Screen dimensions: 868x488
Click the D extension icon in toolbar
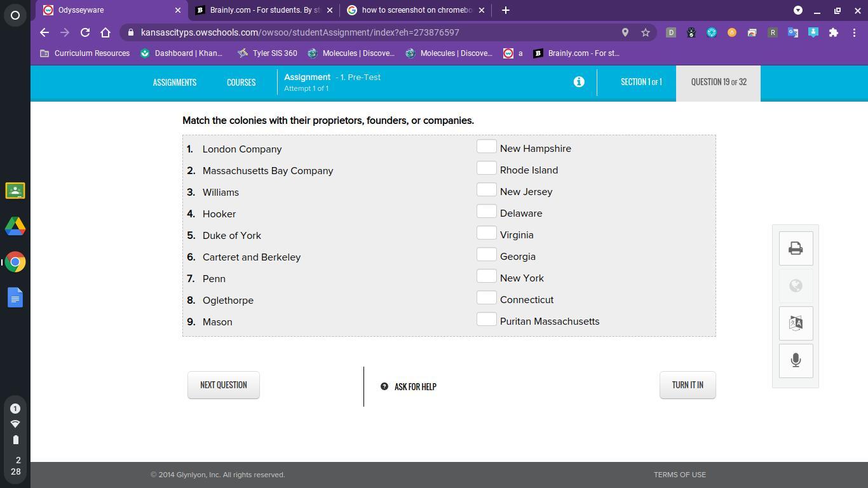coord(671,32)
